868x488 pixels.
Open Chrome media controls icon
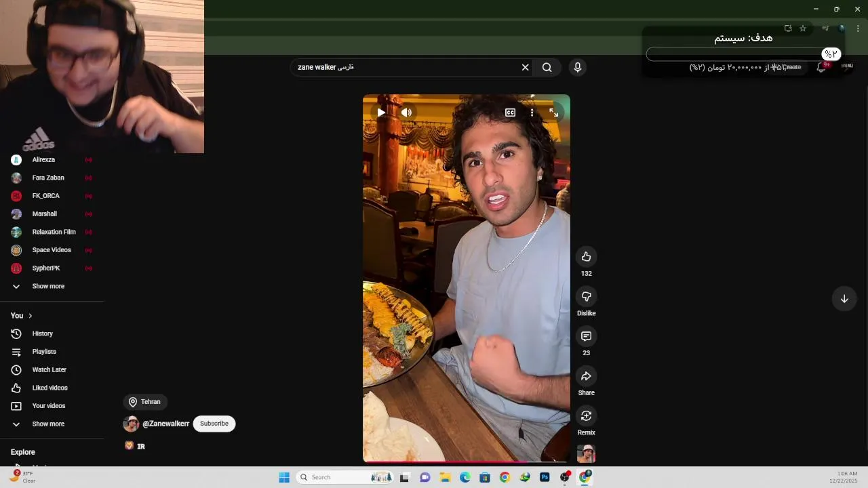[825, 28]
